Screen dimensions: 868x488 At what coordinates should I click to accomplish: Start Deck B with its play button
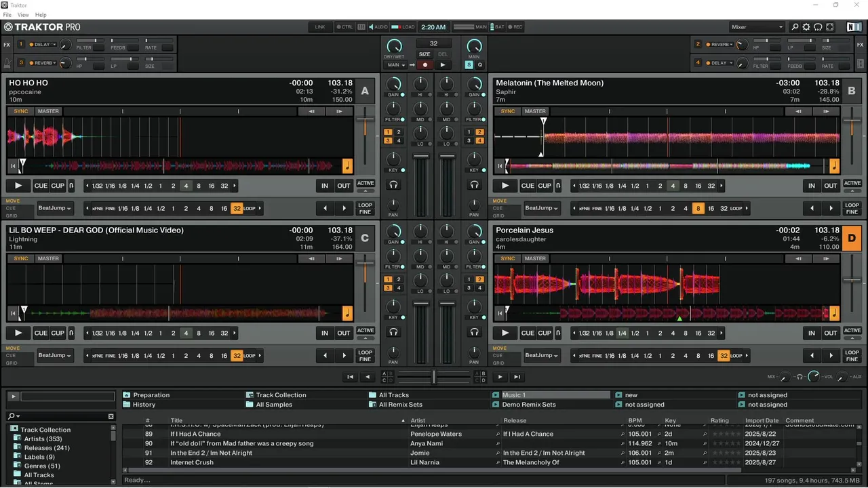pos(505,186)
